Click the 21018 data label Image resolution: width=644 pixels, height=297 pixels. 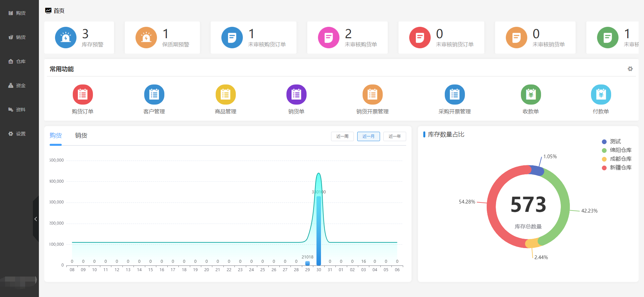point(308,257)
